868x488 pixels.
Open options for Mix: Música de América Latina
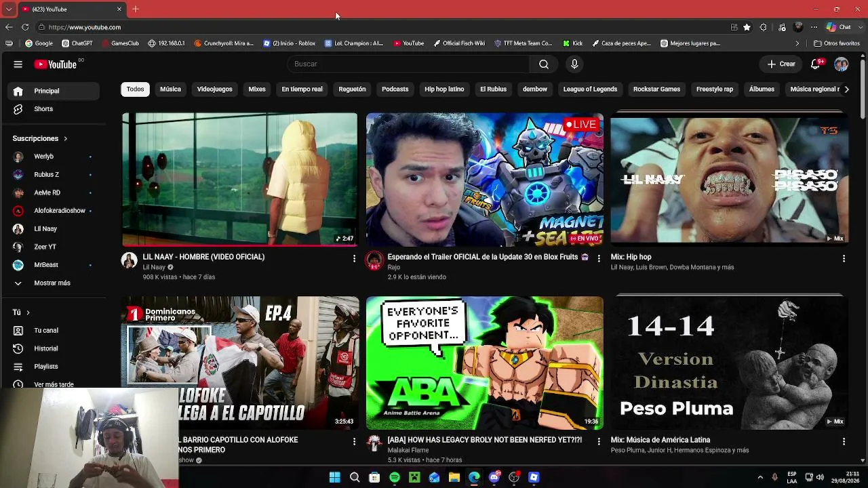[x=844, y=441]
